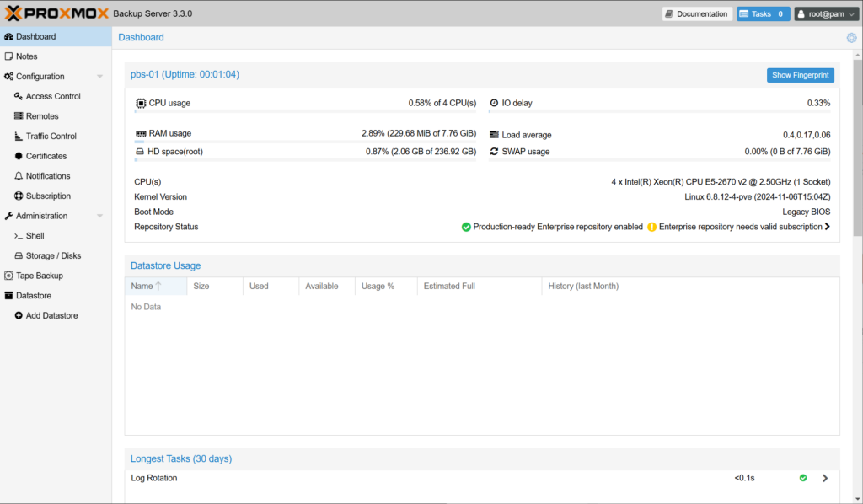Open the root@pam user dropdown

tap(825, 14)
